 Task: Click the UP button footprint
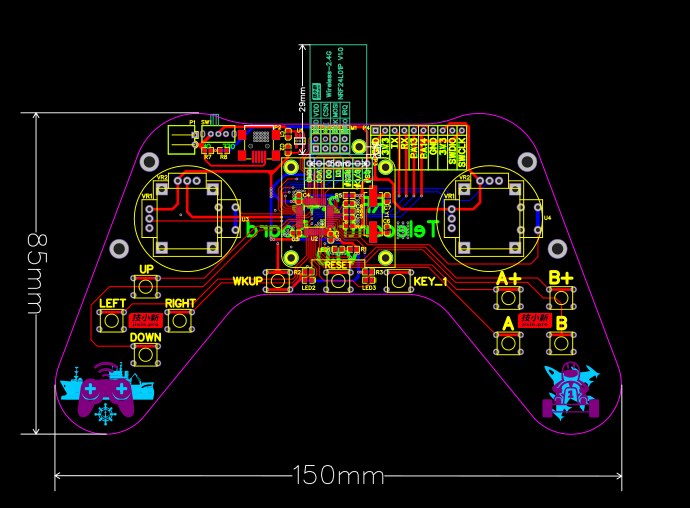[x=146, y=287]
